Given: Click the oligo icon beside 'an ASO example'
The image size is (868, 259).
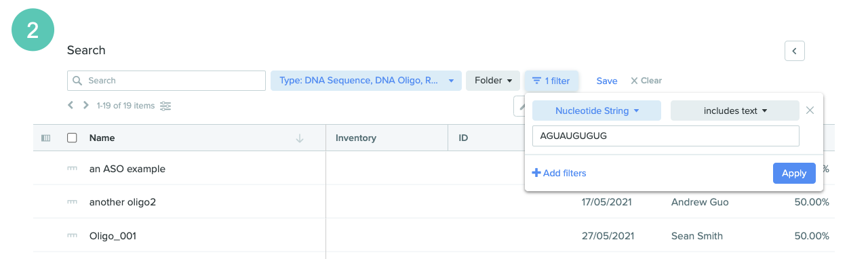Looking at the screenshot, I should point(72,169).
